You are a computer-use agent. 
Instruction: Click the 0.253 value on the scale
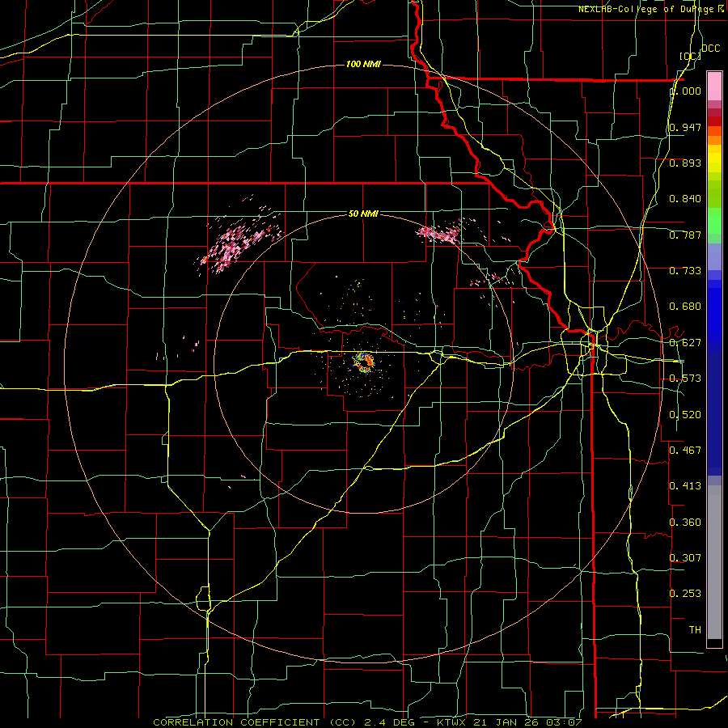pyautogui.click(x=685, y=594)
